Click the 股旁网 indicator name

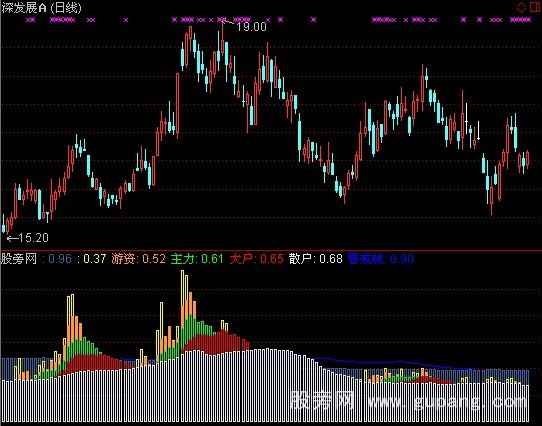[19, 259]
